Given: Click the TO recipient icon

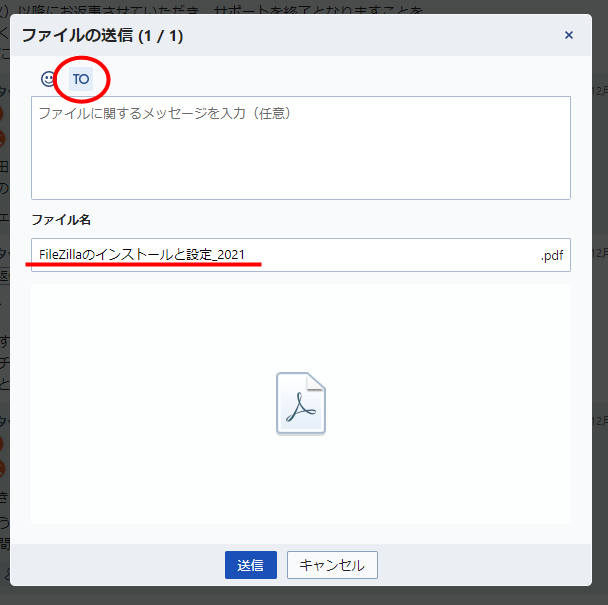Looking at the screenshot, I should pos(81,78).
